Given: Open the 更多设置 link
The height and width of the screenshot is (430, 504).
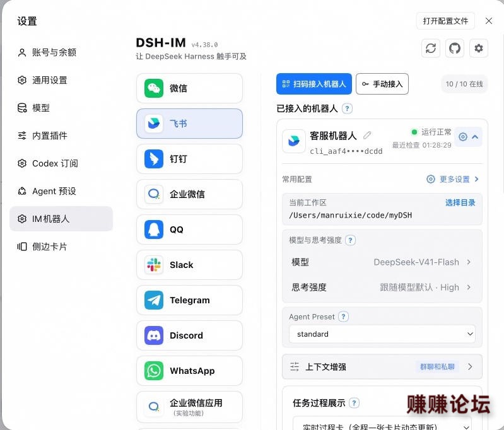Looking at the screenshot, I should [x=452, y=179].
